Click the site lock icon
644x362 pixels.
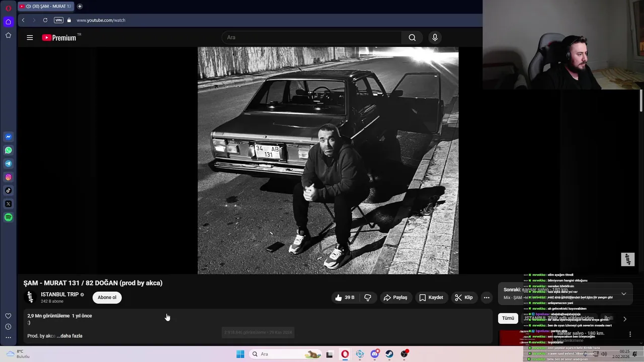69,20
